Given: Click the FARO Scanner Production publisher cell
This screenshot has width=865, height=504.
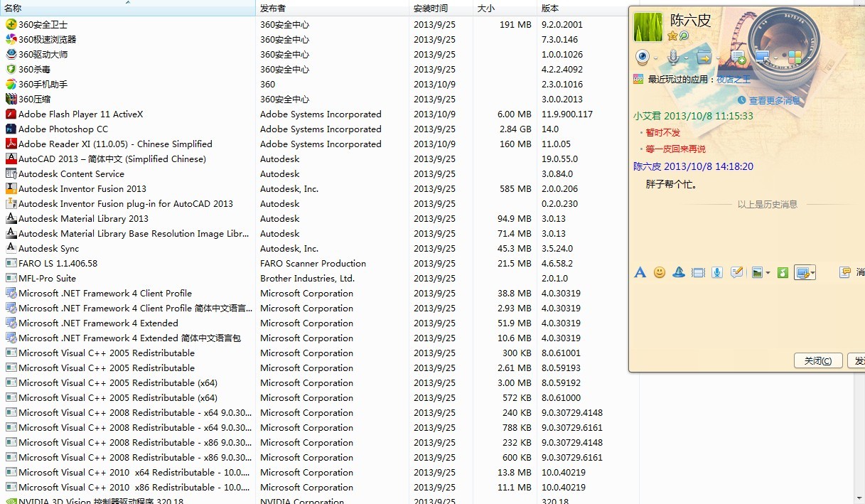Looking at the screenshot, I should (313, 263).
